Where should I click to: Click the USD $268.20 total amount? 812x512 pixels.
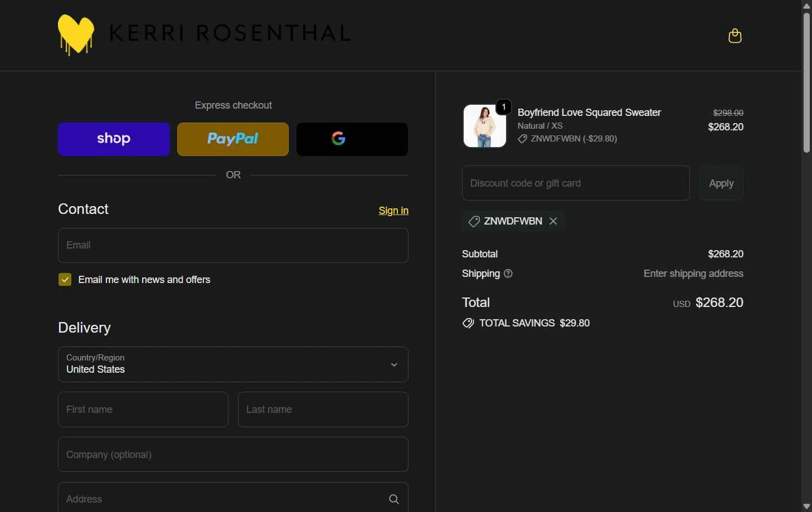pos(708,303)
